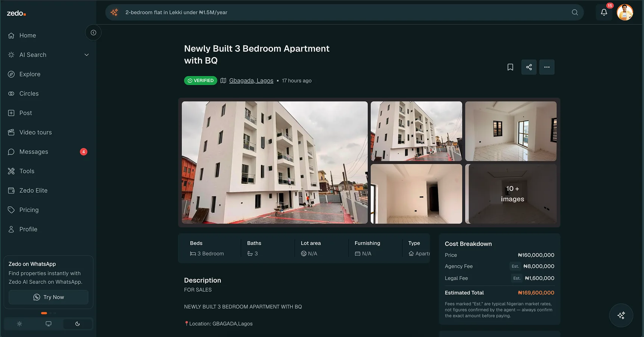Viewport: 644px width, 337px height.
Task: Open the small building exterior thumbnail
Action: (x=416, y=131)
